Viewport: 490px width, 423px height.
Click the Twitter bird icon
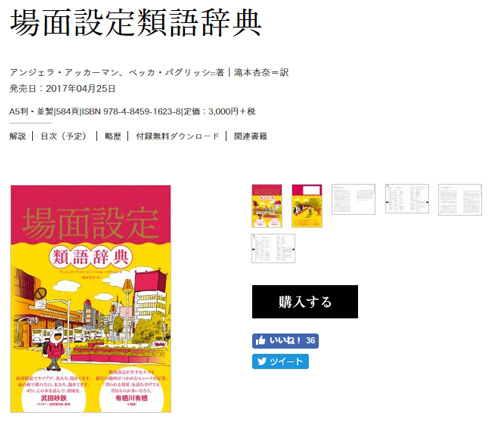point(262,362)
